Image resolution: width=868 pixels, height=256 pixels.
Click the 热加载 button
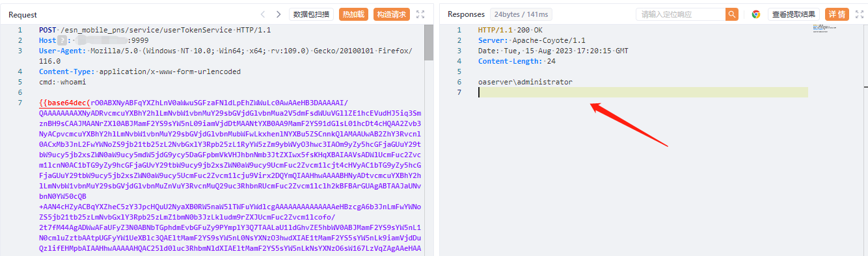click(x=354, y=14)
